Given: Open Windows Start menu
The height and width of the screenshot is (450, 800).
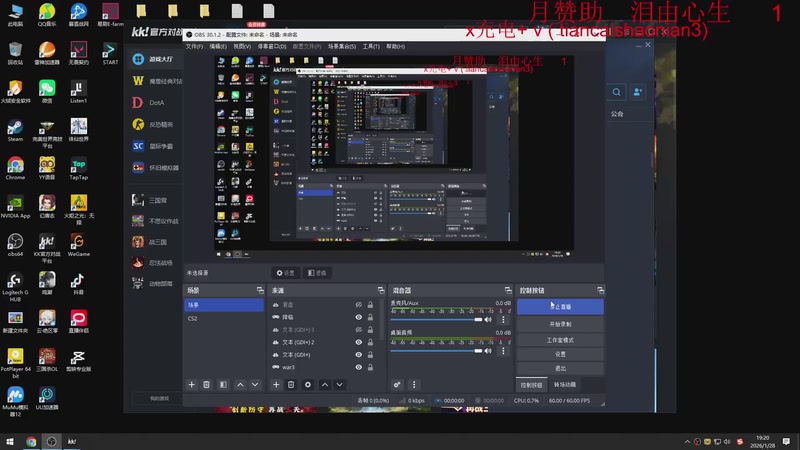Looking at the screenshot, I should (10, 441).
